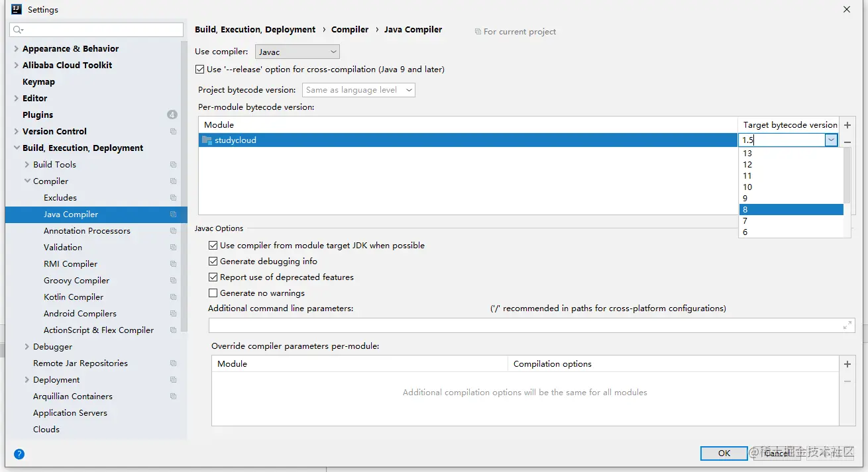The width and height of the screenshot is (868, 472).
Task: Click the project-level icon beside Annotation Processors
Action: click(x=173, y=231)
